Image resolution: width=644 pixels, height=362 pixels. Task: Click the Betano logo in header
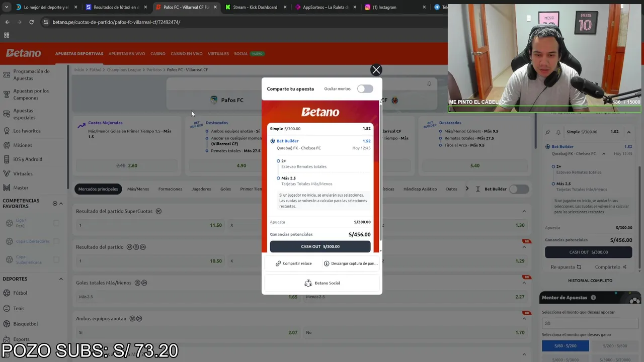[x=24, y=53]
